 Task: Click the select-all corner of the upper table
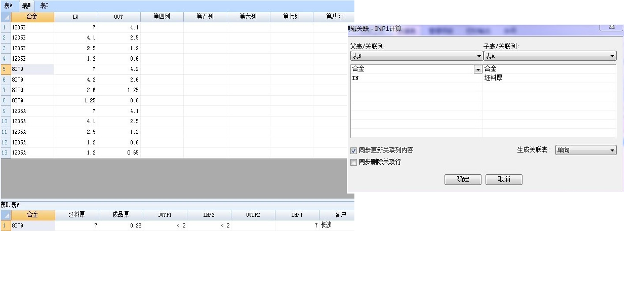(x=6, y=17)
